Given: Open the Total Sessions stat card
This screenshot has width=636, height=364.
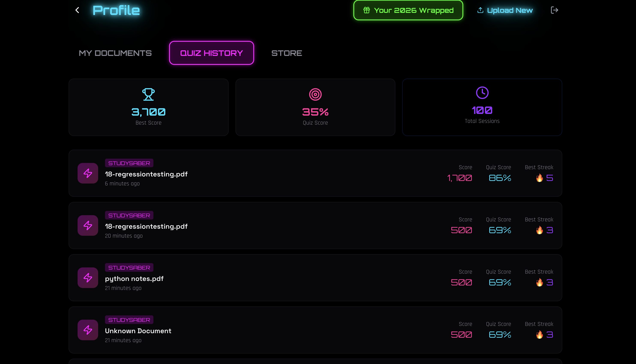Looking at the screenshot, I should click(x=482, y=107).
